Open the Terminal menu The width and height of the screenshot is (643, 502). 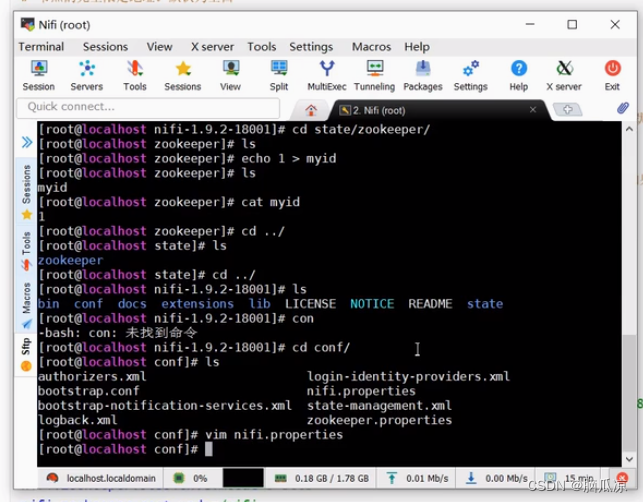pyautogui.click(x=41, y=47)
